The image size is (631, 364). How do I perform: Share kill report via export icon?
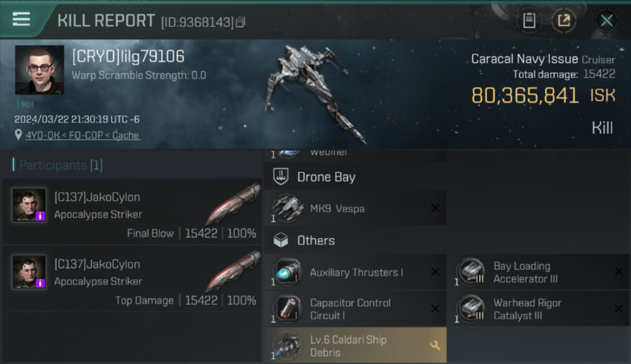click(564, 20)
